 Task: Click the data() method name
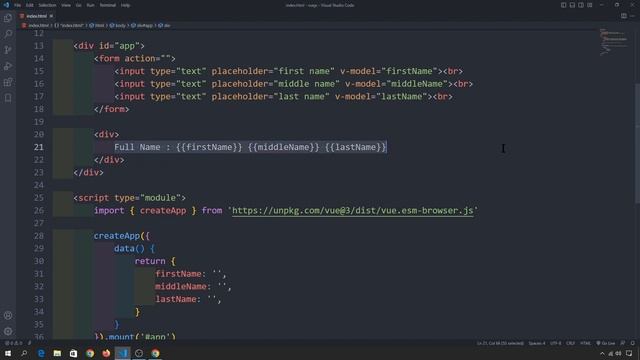click(124, 249)
